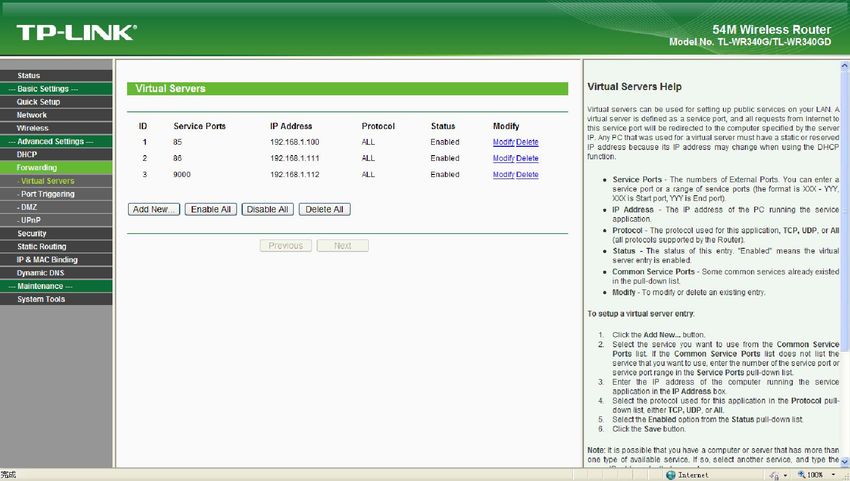Open IP & MAC Binding menu
The image size is (850, 481).
[x=56, y=260]
